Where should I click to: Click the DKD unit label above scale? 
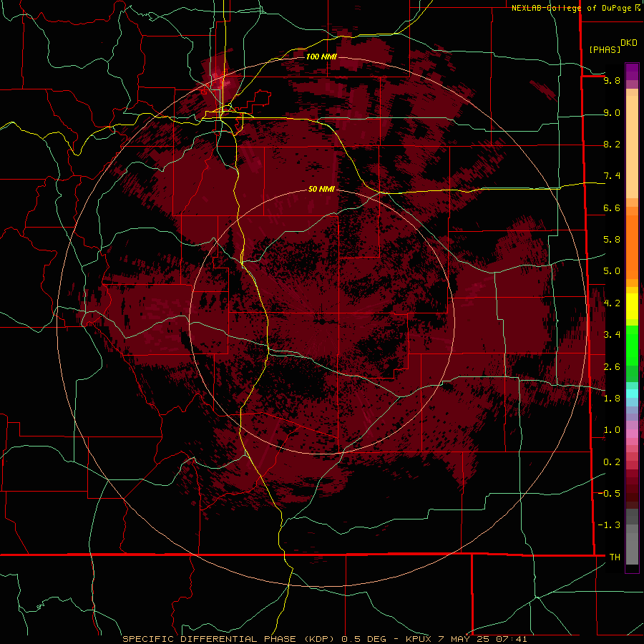pyautogui.click(x=628, y=43)
